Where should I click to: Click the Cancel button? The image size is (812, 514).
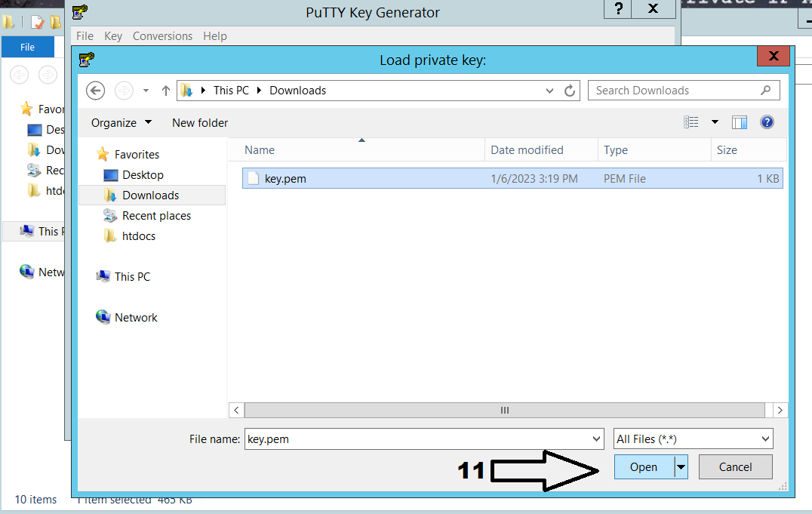pos(735,467)
